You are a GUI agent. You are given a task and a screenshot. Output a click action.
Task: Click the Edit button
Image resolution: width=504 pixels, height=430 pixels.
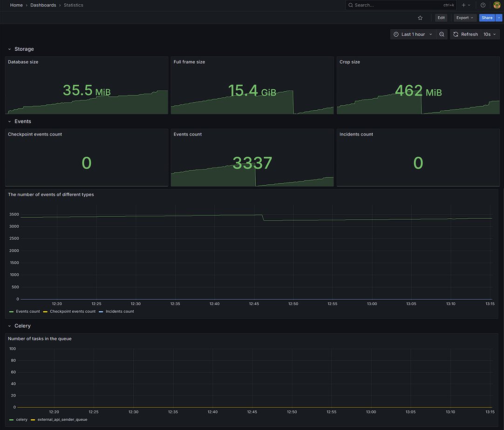441,18
